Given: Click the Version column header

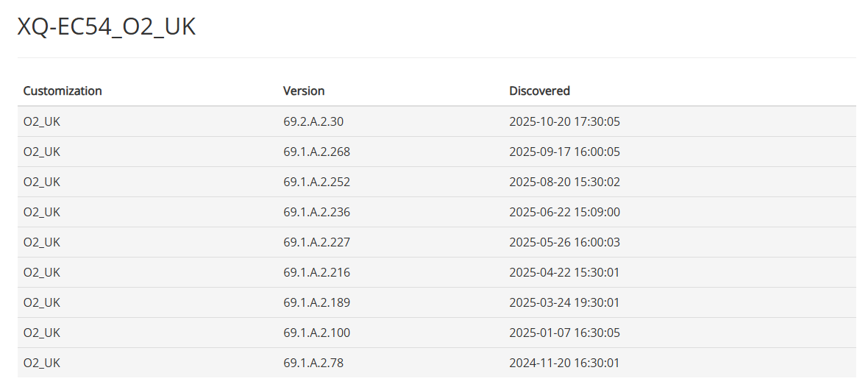Looking at the screenshot, I should [x=304, y=91].
